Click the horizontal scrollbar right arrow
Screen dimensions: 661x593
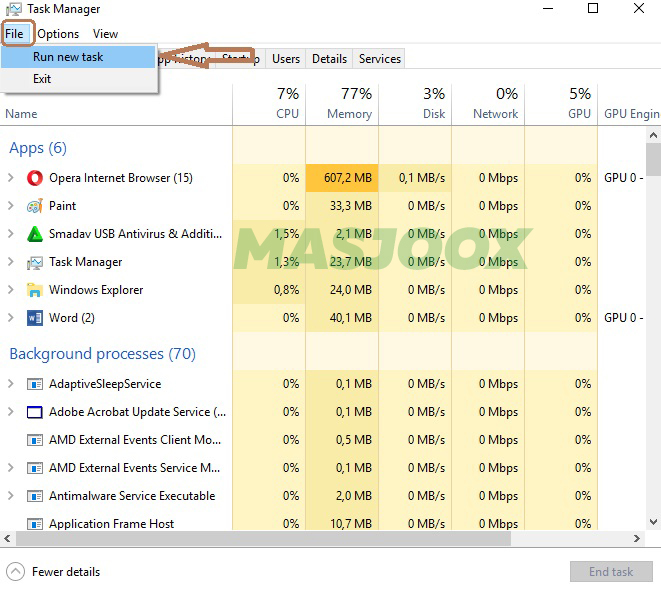coord(637,538)
